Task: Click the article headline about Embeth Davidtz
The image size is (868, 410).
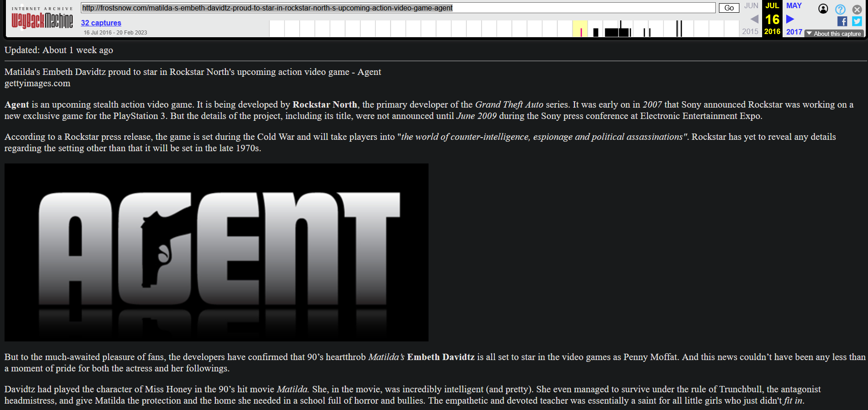Action: [x=193, y=72]
